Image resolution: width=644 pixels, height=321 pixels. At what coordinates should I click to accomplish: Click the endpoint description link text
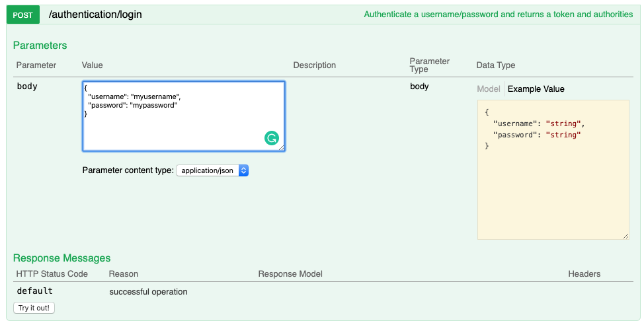498,15
